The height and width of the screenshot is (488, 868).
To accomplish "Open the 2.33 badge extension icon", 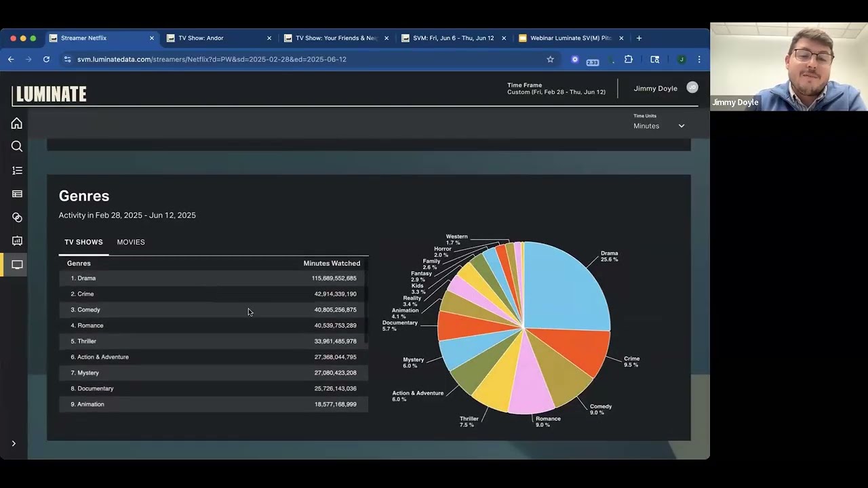I will pyautogui.click(x=592, y=60).
